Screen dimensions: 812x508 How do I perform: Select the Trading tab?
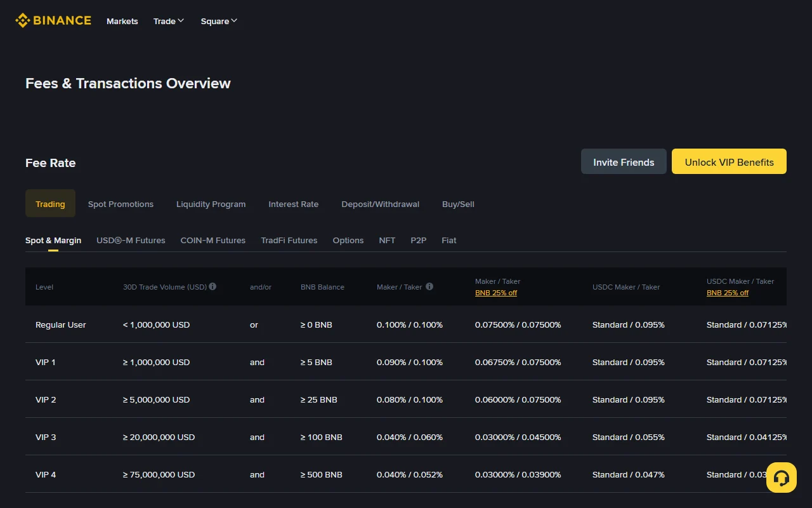click(50, 204)
